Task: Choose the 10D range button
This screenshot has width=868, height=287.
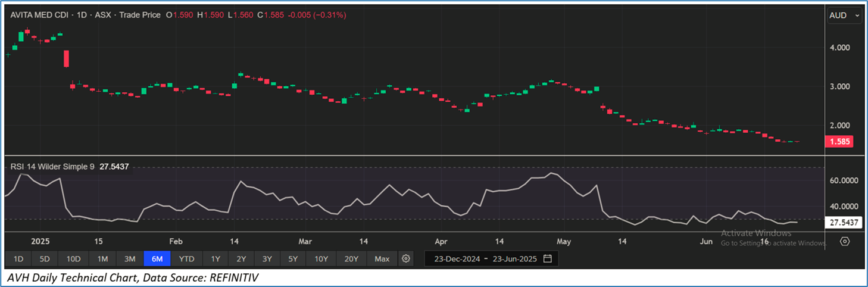Action: pos(74,259)
